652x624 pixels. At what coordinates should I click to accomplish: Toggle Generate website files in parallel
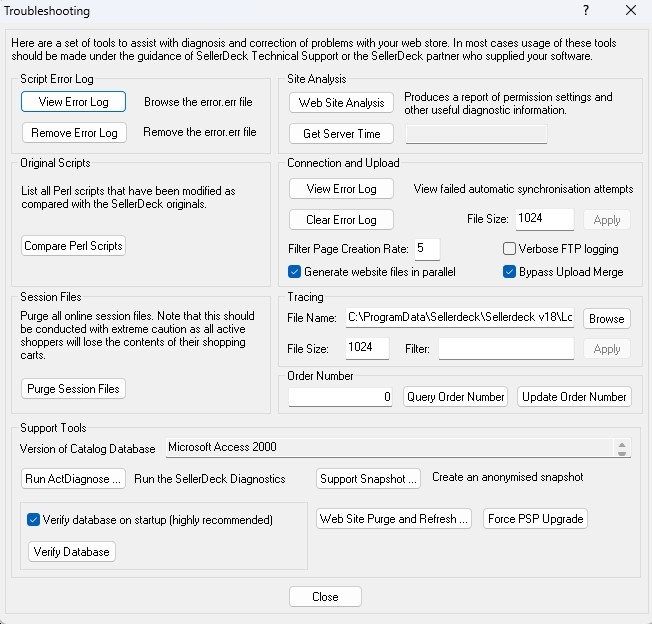295,272
